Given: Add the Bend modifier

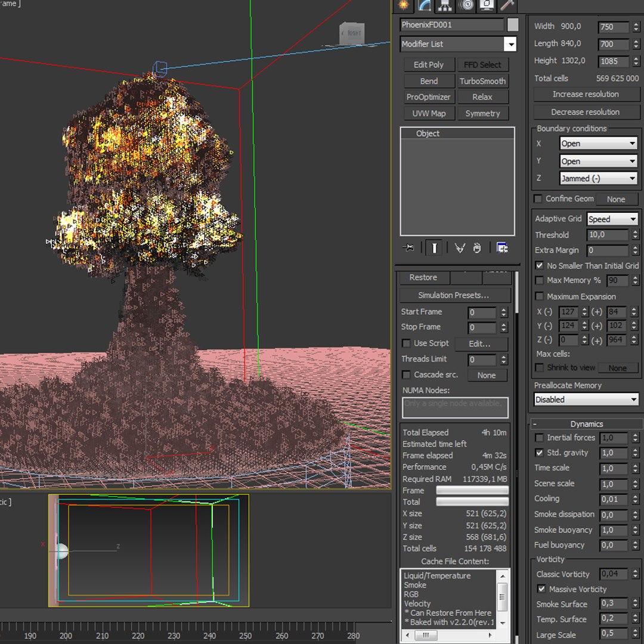Looking at the screenshot, I should (x=429, y=81).
